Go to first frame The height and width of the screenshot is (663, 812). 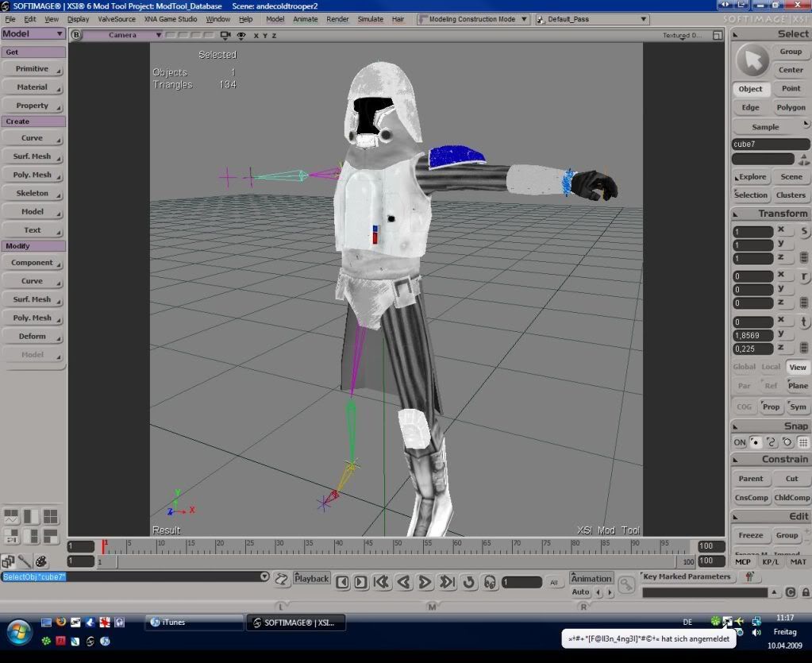[382, 582]
